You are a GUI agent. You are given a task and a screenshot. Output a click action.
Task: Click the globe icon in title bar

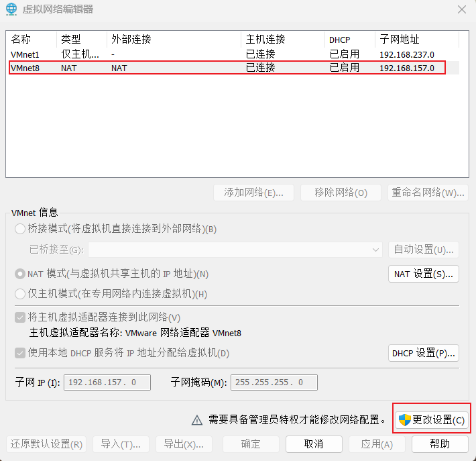(11, 9)
